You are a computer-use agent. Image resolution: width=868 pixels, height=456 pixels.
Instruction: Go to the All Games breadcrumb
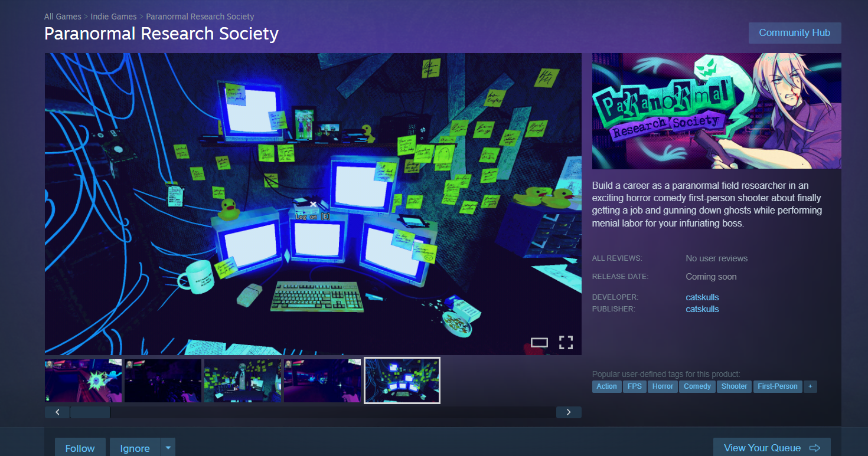tap(63, 17)
